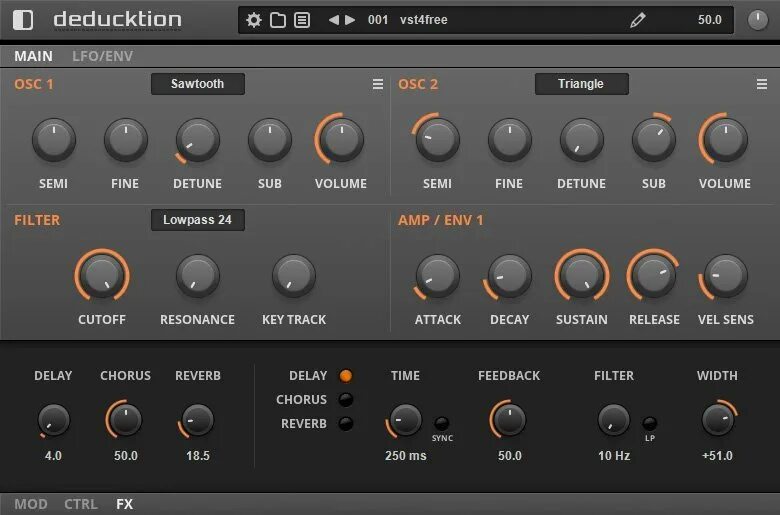Click the 10 Hz filter value

(x=614, y=456)
